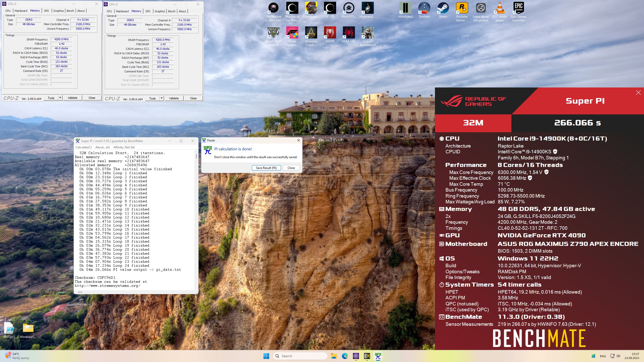Click the Learn about this picture icon
This screenshot has height=362, width=644.
[481, 12]
